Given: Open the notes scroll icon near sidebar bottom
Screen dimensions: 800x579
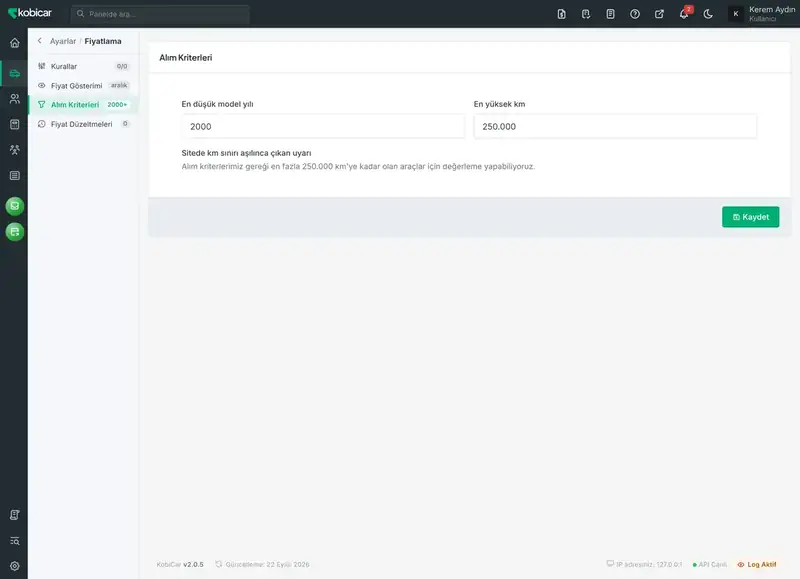Looking at the screenshot, I should (x=14, y=515).
